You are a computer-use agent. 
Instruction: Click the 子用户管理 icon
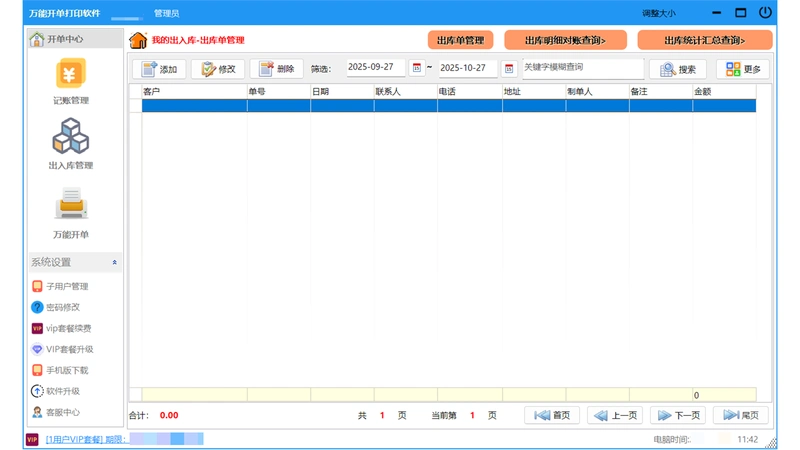(x=37, y=286)
